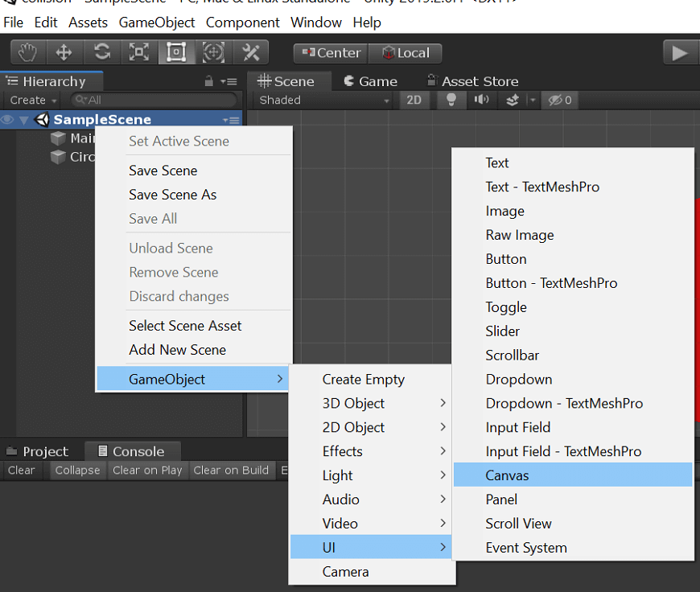Image resolution: width=700 pixels, height=592 pixels.
Task: Toggle the Center pivot mode
Action: pyautogui.click(x=329, y=52)
